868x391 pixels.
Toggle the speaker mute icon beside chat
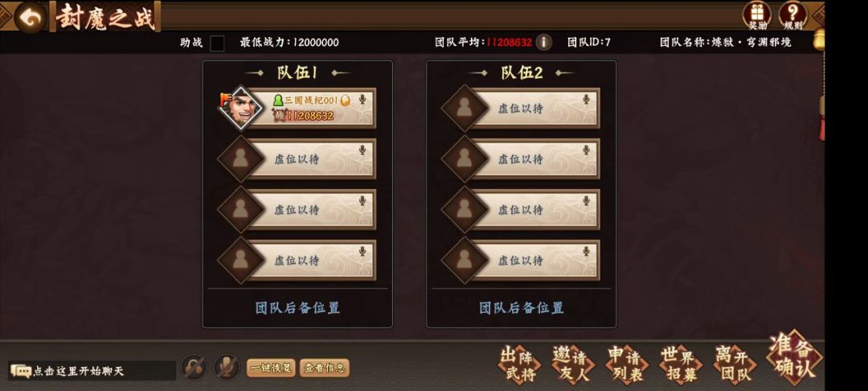coord(194,367)
